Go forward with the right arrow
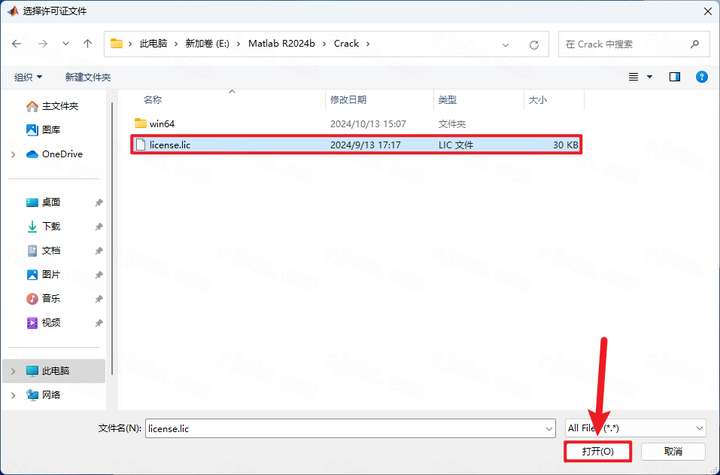This screenshot has width=720, height=475. click(x=43, y=44)
